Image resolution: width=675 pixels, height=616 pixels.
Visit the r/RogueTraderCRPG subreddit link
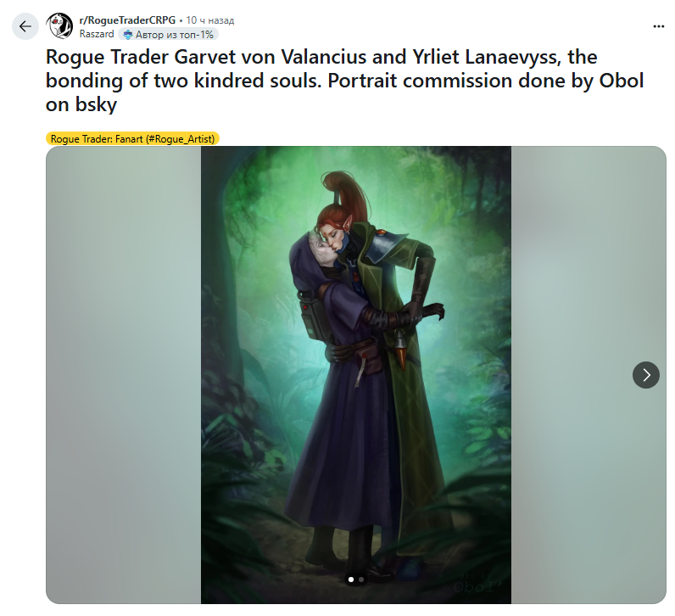(127, 20)
